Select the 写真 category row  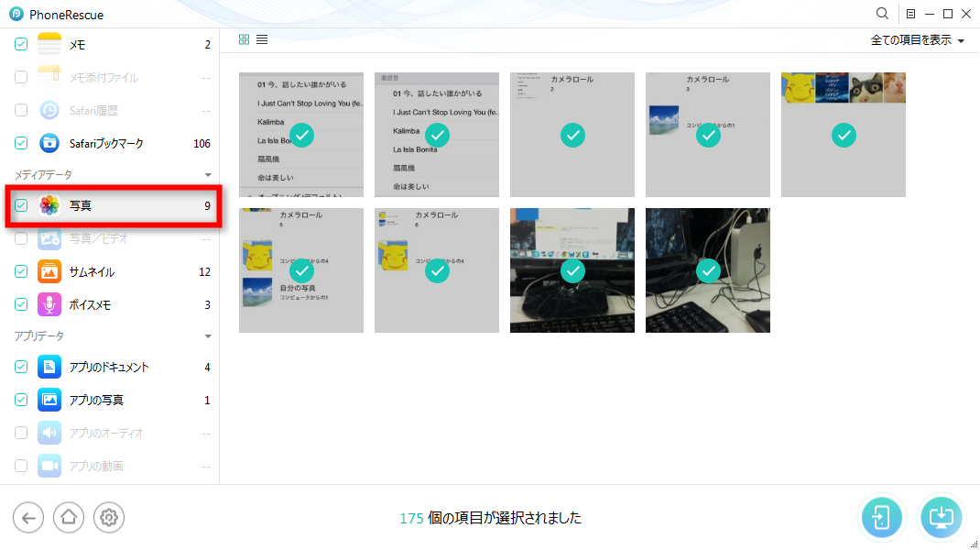pos(114,205)
